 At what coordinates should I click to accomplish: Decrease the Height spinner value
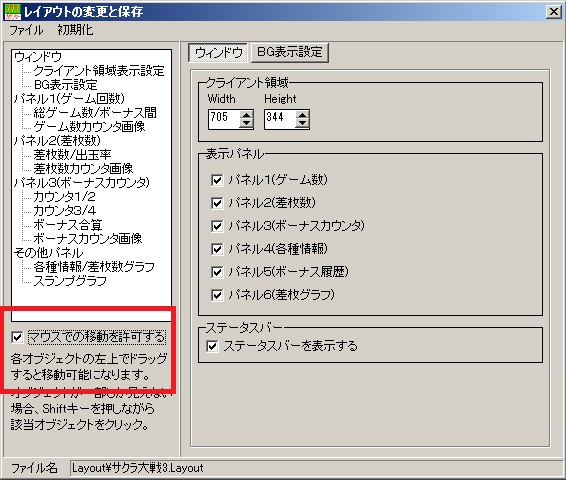[302, 124]
